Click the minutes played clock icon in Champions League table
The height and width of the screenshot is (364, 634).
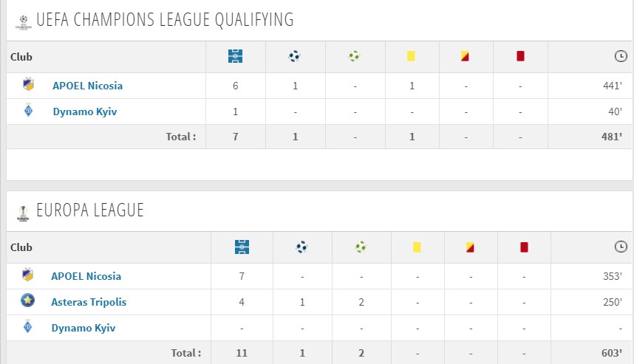(621, 56)
